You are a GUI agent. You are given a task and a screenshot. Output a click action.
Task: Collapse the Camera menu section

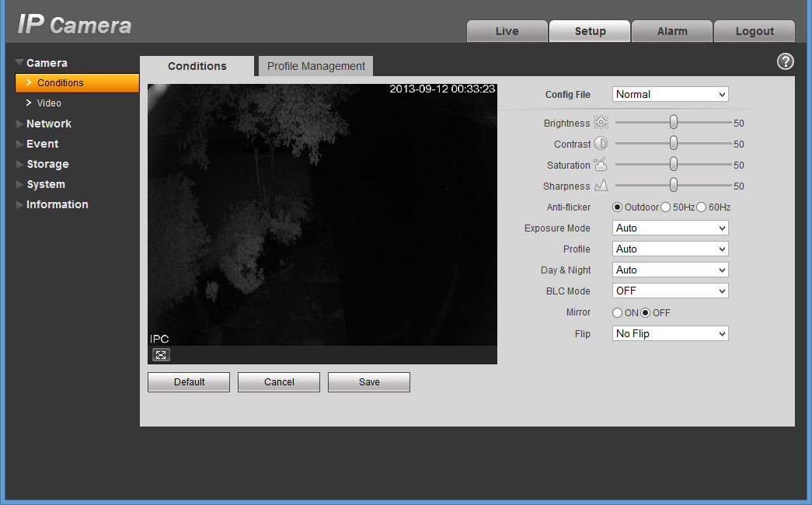pos(41,63)
